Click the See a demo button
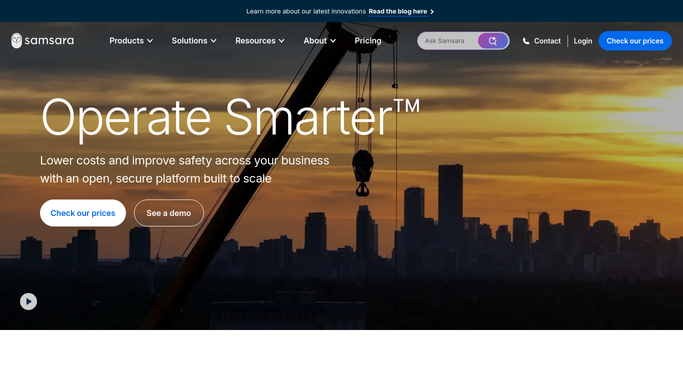Image resolution: width=683 pixels, height=384 pixels. [169, 213]
